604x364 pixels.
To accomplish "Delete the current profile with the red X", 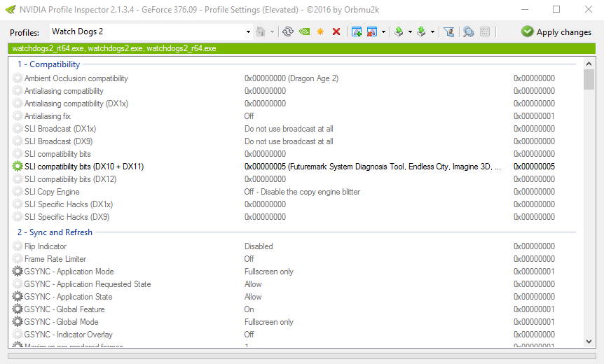I will (x=336, y=31).
